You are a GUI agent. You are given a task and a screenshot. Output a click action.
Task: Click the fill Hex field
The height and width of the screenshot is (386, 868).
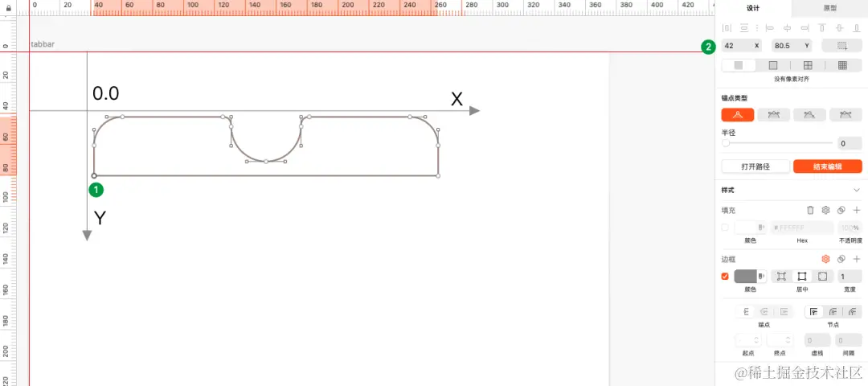point(802,228)
